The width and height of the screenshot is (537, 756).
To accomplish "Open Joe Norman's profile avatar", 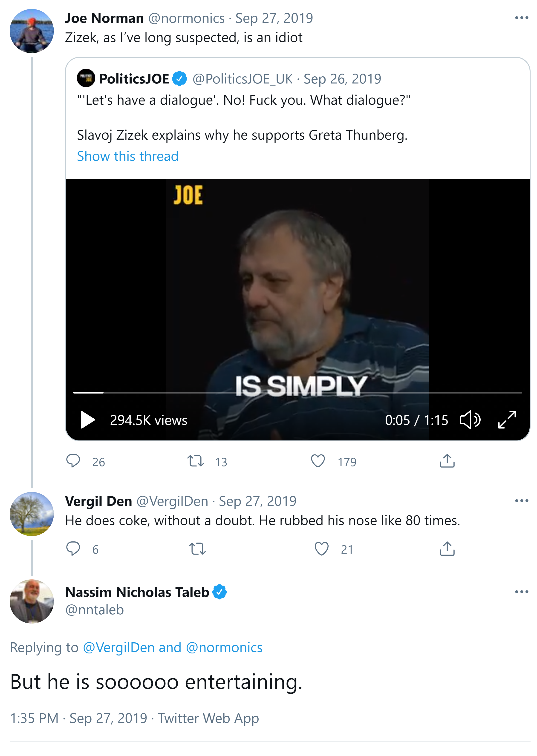I will coord(32,31).
